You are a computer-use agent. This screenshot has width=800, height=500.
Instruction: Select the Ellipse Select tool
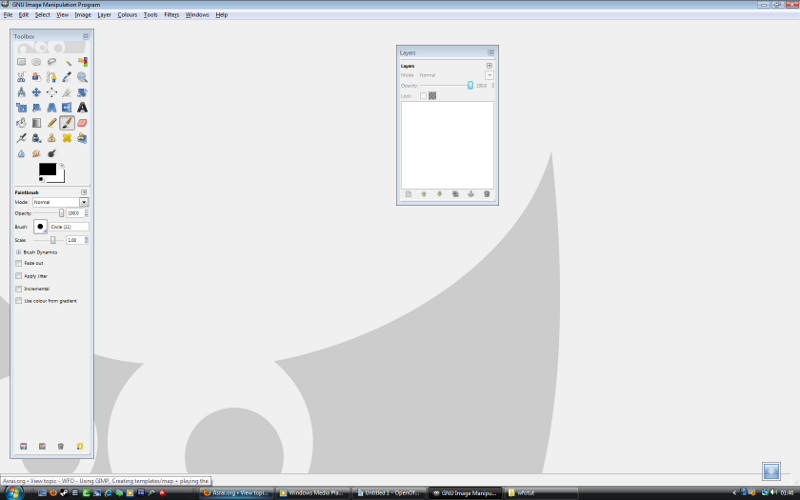tap(36, 62)
